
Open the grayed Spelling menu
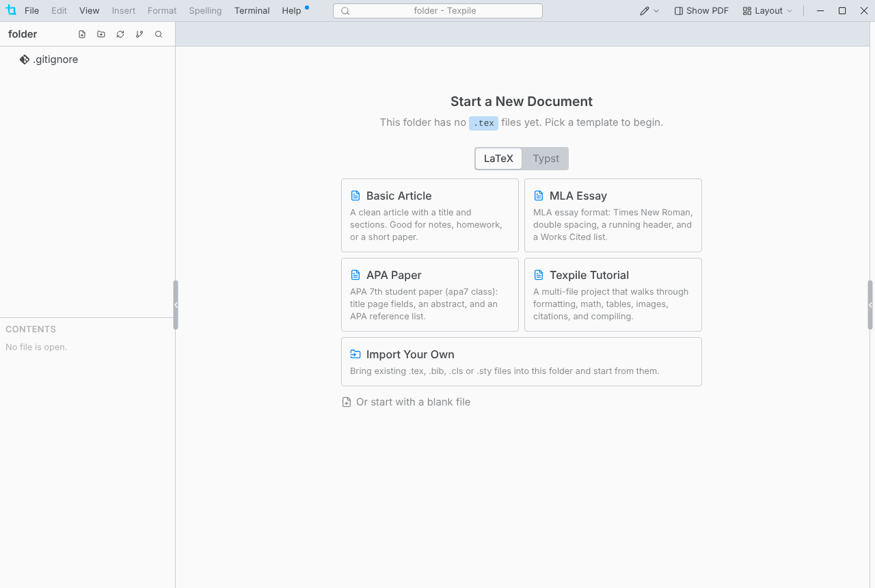pos(205,11)
